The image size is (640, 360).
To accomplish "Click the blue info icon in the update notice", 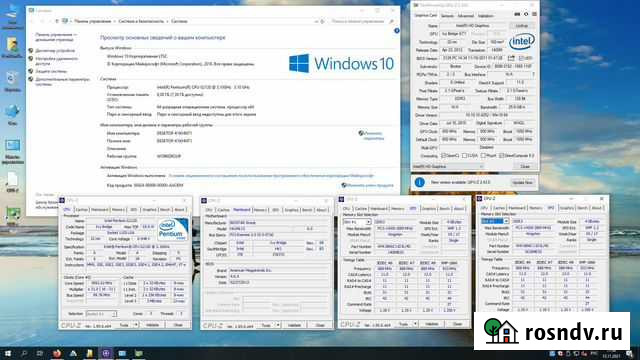I will click(x=420, y=182).
